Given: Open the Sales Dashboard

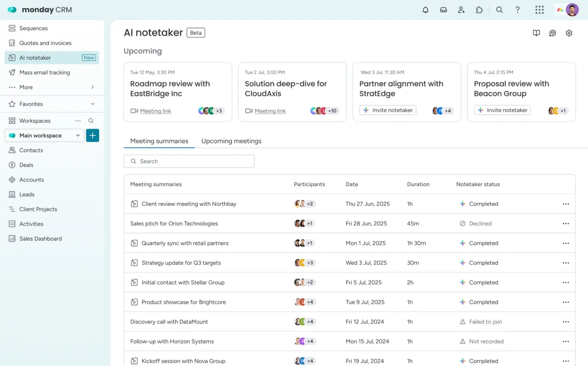Looking at the screenshot, I should coord(52,239).
